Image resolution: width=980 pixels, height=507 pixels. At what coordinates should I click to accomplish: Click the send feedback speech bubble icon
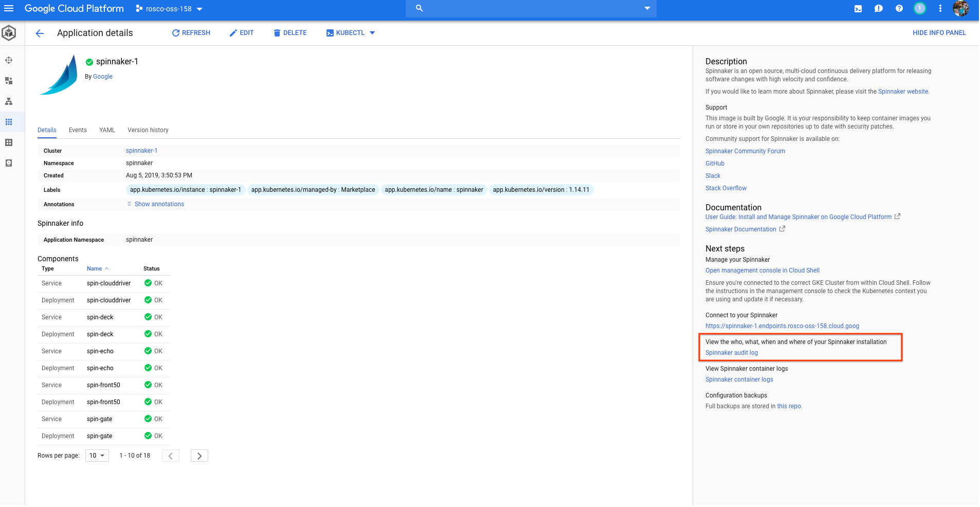pyautogui.click(x=878, y=8)
